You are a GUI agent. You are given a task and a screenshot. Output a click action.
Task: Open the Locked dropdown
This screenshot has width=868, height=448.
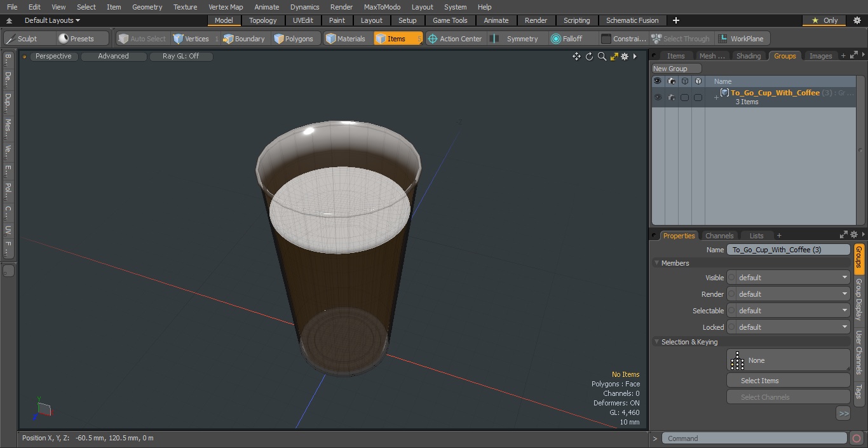click(788, 327)
